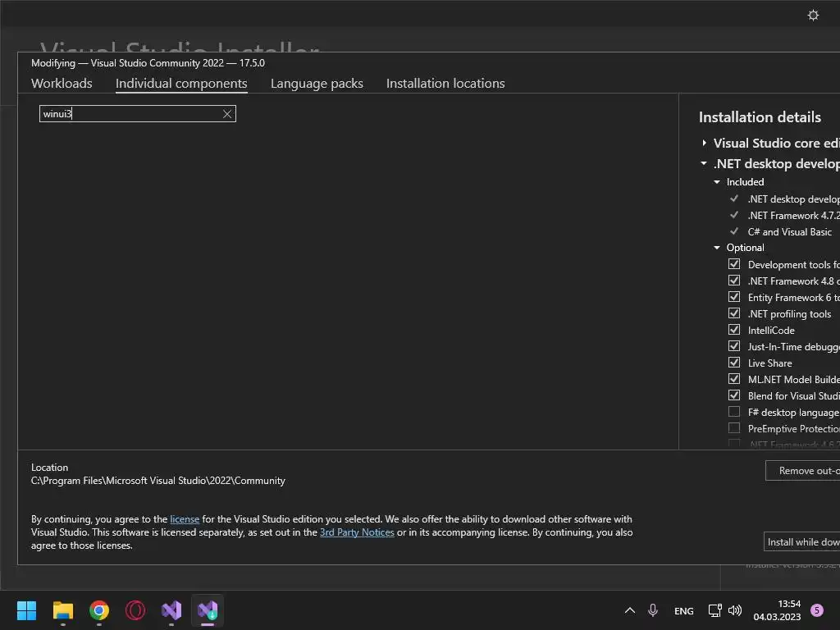Open Language packs tab
The image size is (840, 630).
coord(317,84)
